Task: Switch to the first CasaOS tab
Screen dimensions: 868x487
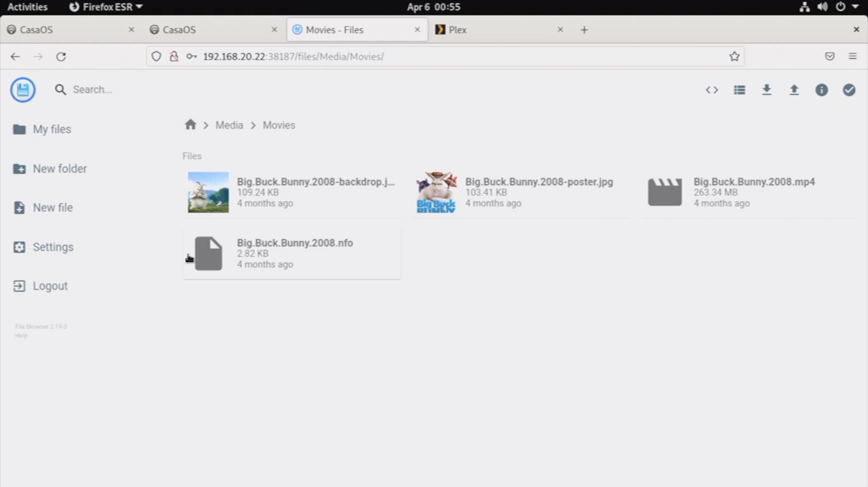Action: [x=36, y=30]
